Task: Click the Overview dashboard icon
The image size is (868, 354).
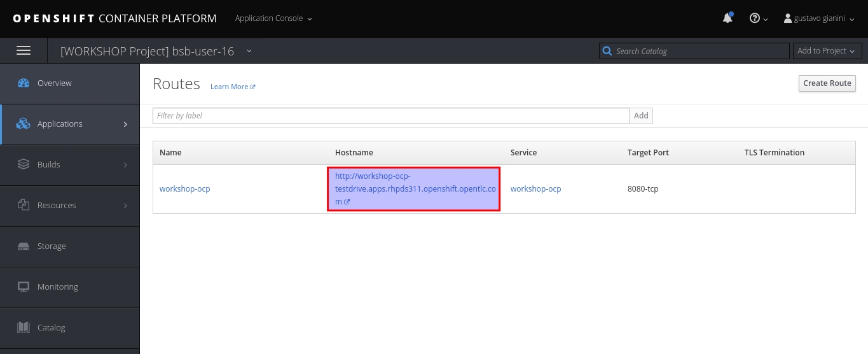Action: [24, 83]
